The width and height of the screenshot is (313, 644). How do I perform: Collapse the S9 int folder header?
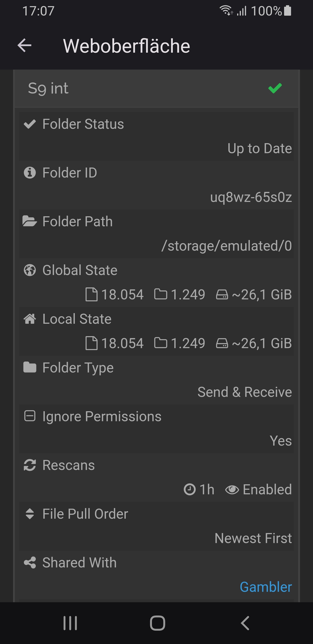click(125, 88)
